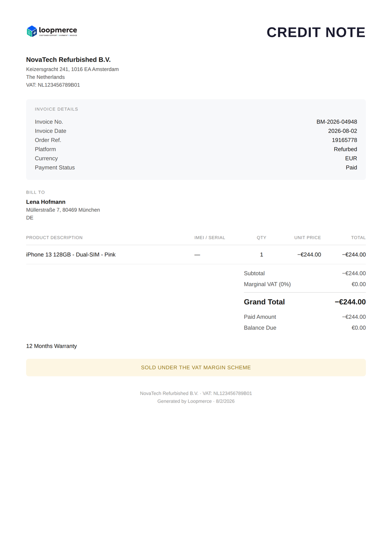Click the Paid Amount label
The height and width of the screenshot is (549, 392).
point(260,317)
